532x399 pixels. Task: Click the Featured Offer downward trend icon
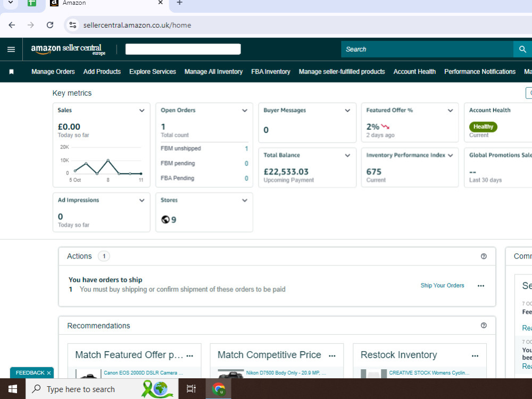(x=385, y=127)
